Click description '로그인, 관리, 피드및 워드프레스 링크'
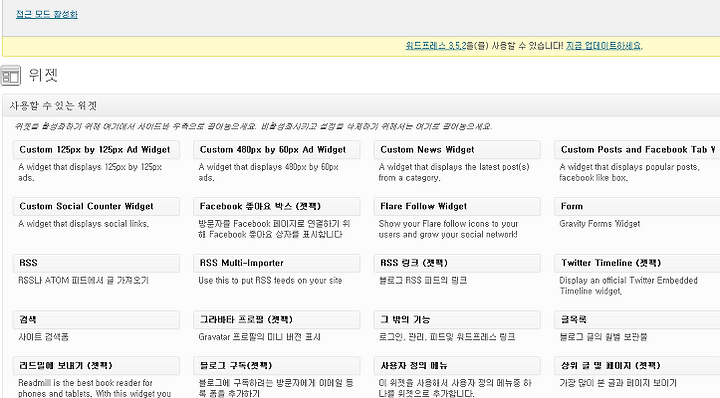This screenshot has width=720, height=398. point(447,337)
